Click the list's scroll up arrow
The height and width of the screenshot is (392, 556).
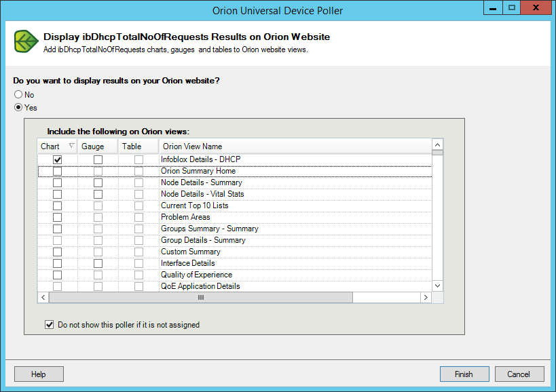pos(438,144)
